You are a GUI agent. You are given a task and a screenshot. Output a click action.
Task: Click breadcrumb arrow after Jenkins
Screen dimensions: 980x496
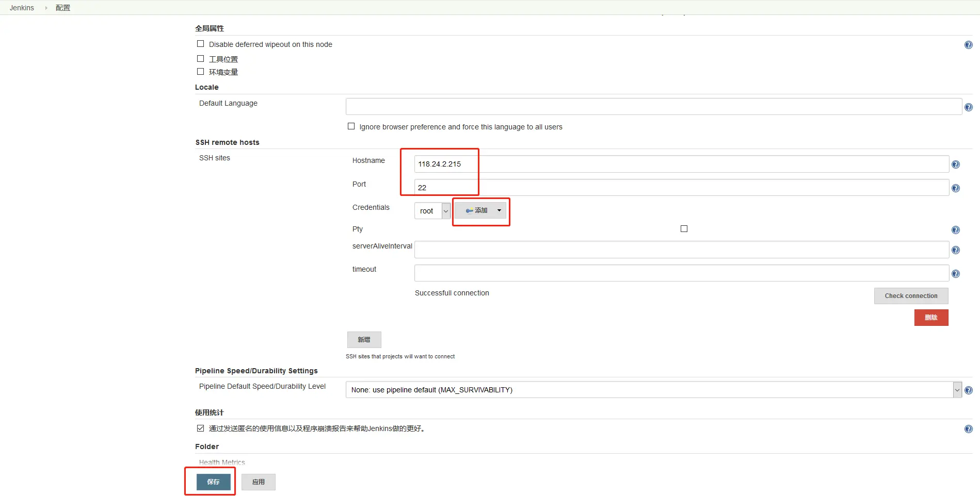46,8
